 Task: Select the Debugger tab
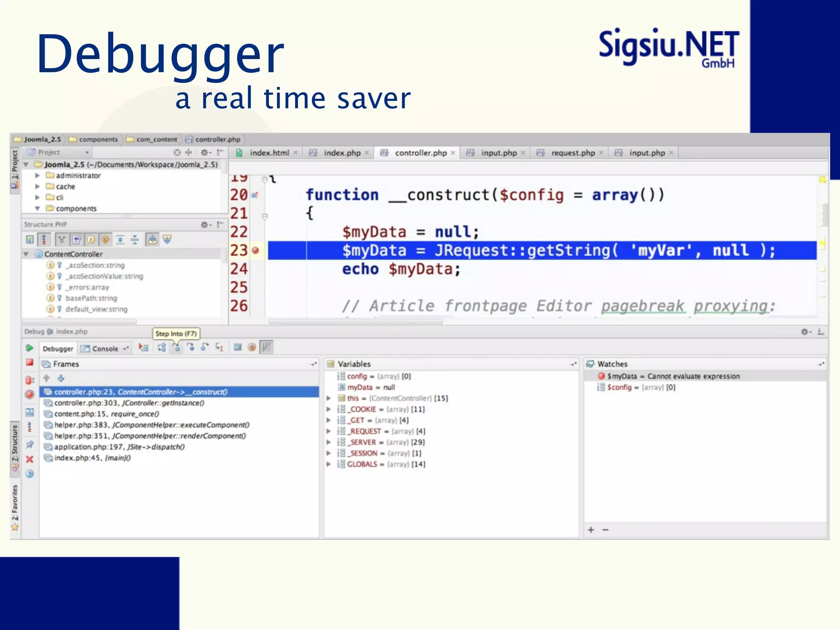click(x=58, y=349)
